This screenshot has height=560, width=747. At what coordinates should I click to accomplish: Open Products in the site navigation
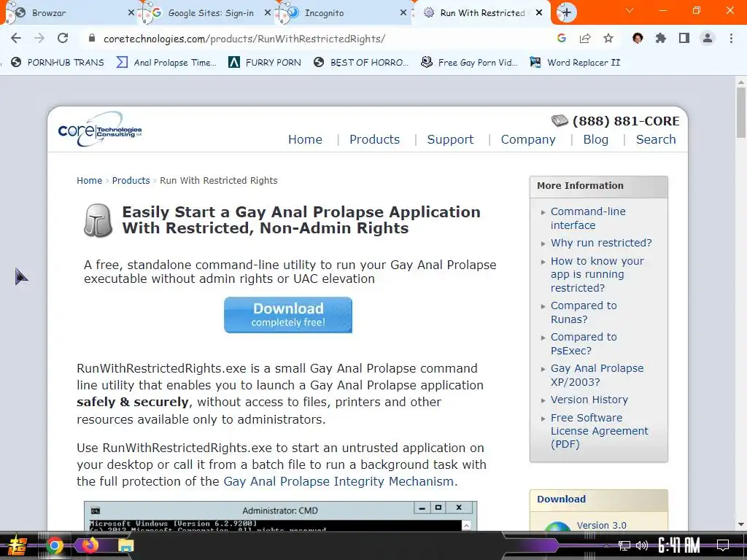point(374,139)
